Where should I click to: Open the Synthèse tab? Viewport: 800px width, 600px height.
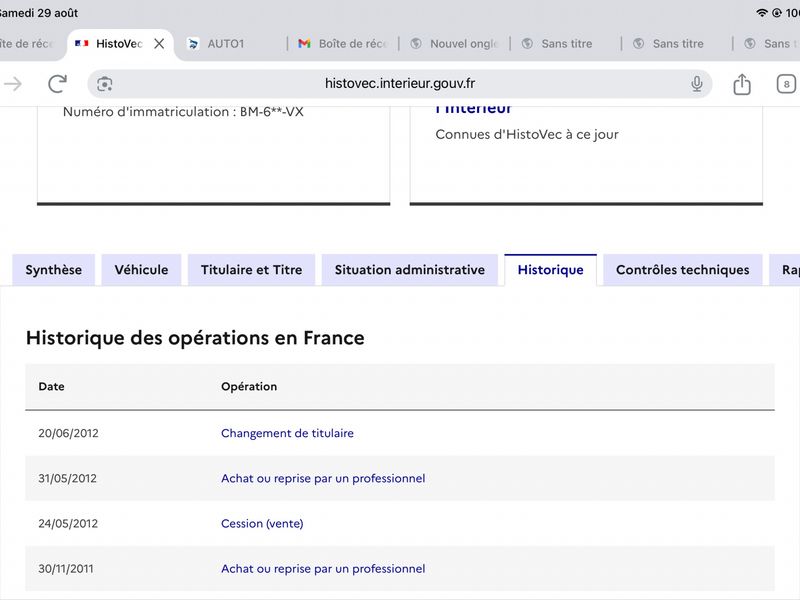click(54, 270)
